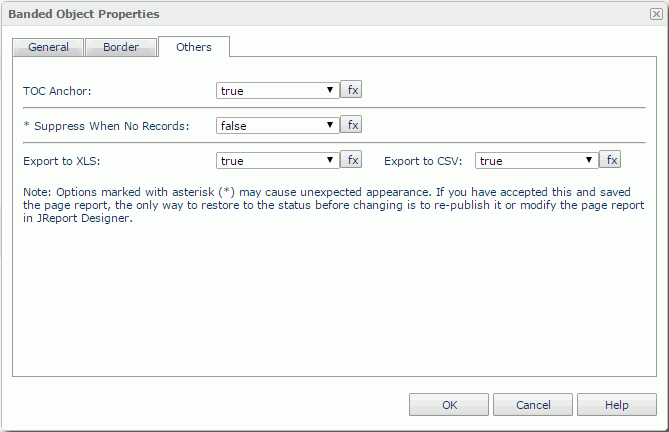Expand the Export to CSV dropdown
This screenshot has height=432, width=669.
(537, 160)
